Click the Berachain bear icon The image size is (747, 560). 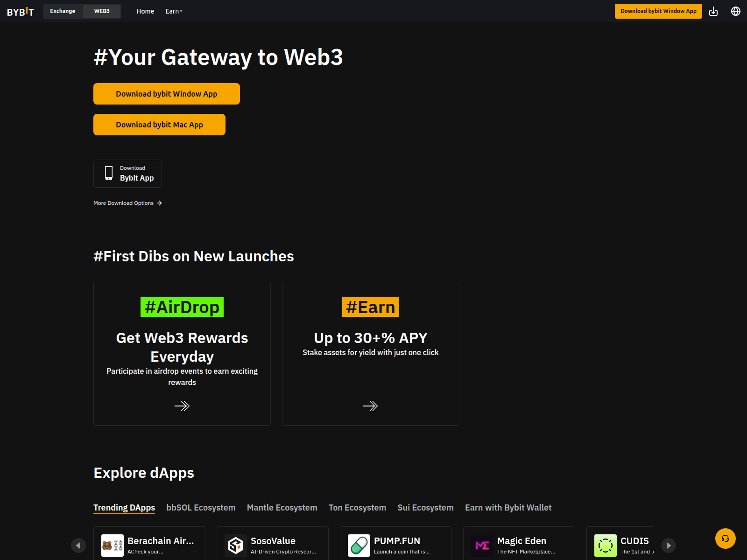coord(112,545)
